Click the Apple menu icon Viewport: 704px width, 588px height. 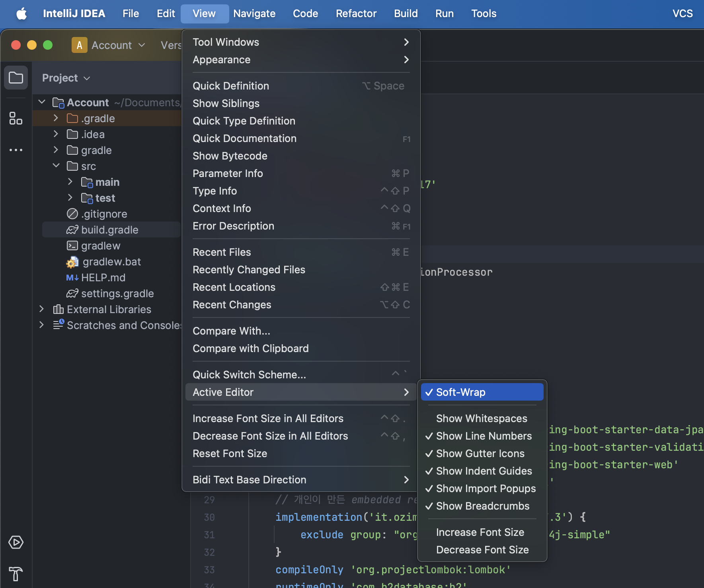pos(21,14)
